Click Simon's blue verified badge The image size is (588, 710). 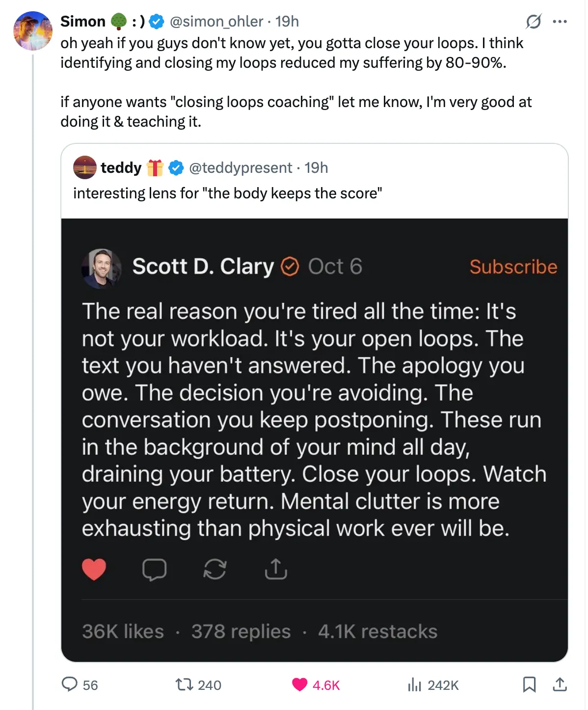coord(157,22)
